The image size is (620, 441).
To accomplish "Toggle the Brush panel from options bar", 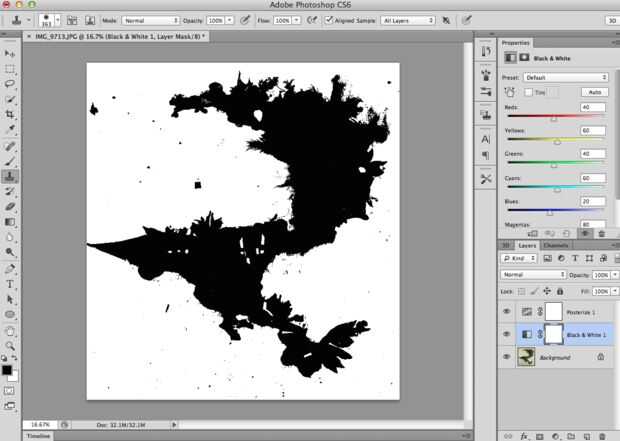I will pos(72,20).
